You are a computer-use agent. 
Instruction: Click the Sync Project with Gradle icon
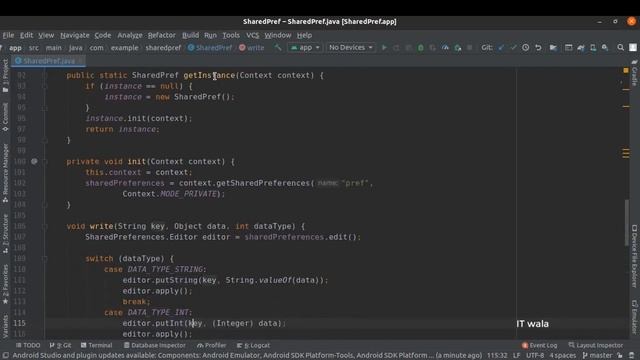(581, 48)
